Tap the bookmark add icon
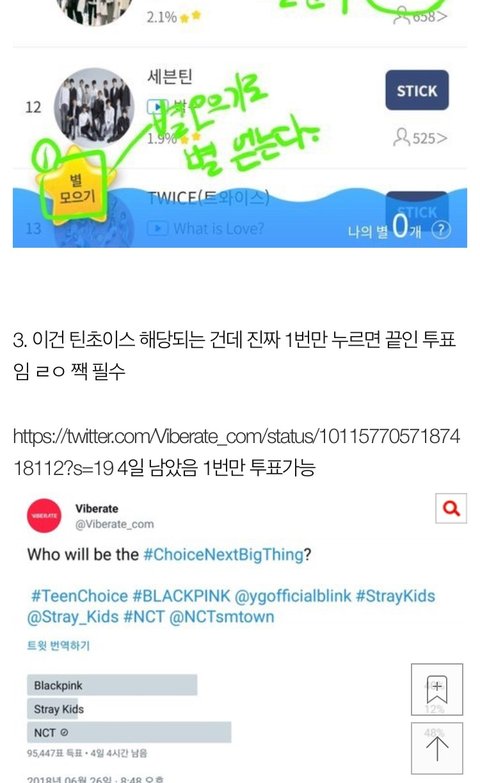The image size is (480, 783). tap(437, 689)
